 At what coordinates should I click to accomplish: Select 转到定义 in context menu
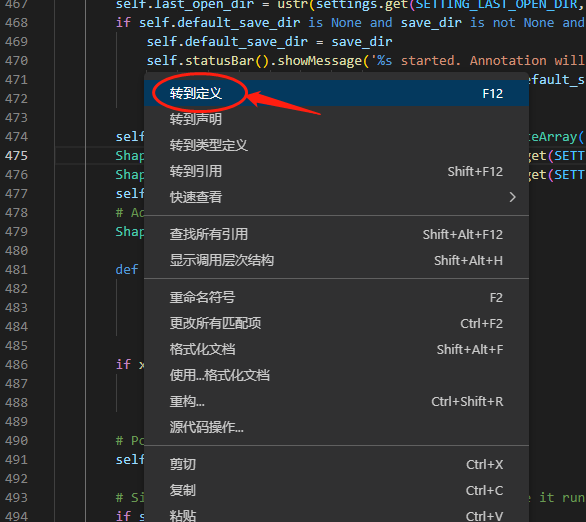(x=336, y=93)
